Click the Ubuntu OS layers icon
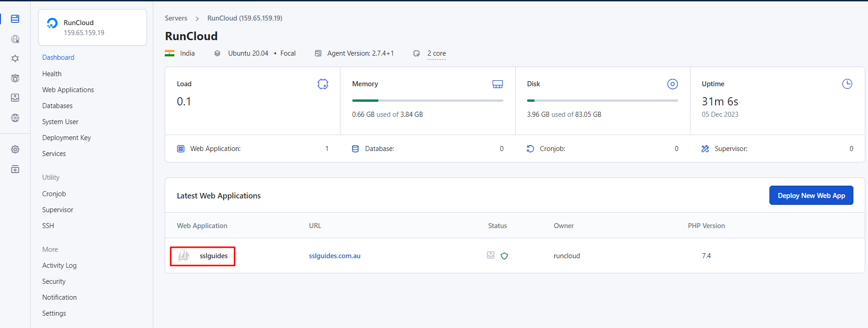Image resolution: width=868 pixels, height=328 pixels. 217,53
